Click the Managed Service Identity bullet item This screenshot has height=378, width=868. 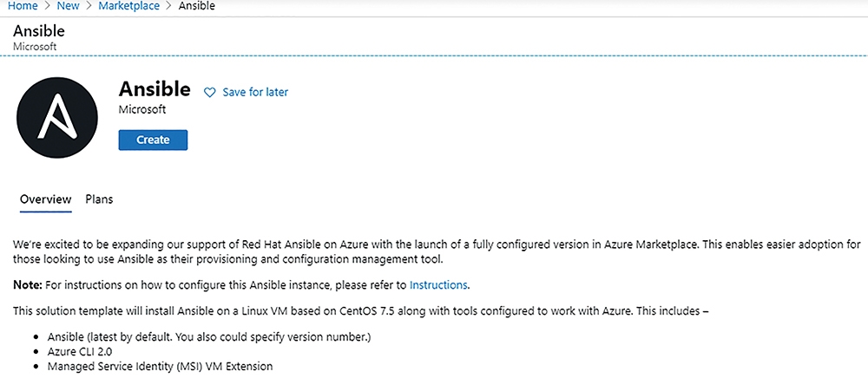[160, 366]
